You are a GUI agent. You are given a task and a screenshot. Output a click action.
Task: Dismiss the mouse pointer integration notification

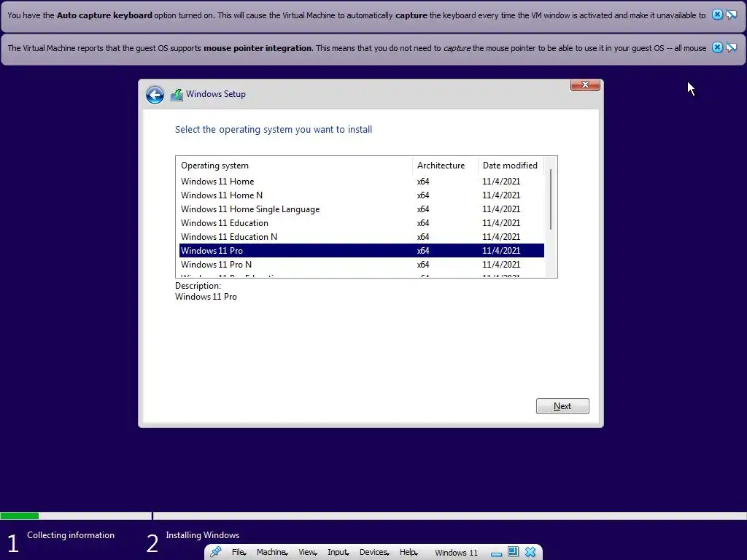(x=717, y=47)
